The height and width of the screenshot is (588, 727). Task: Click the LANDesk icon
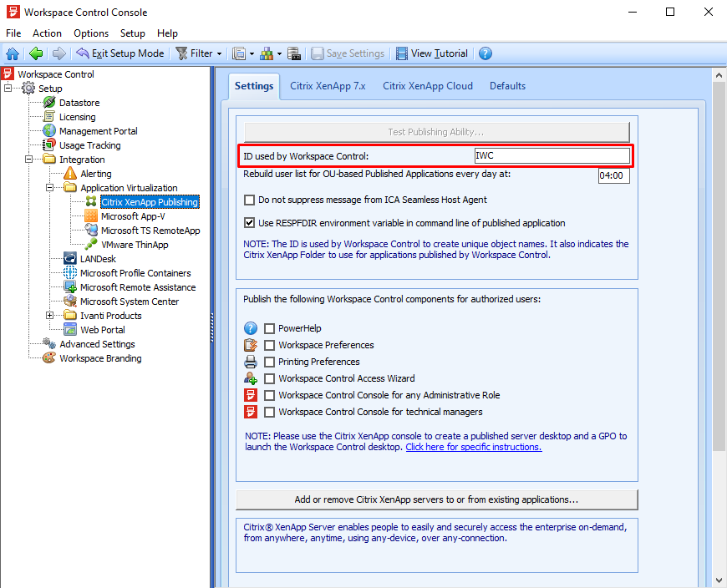pos(70,259)
